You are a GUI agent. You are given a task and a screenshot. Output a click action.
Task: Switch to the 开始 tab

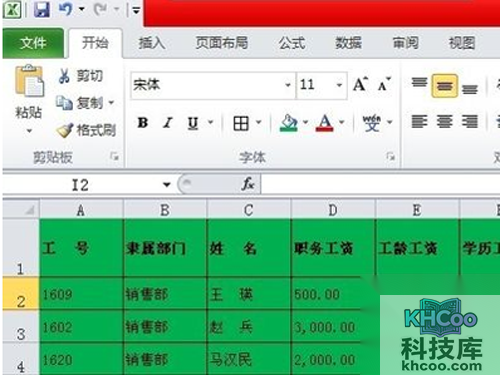pyautogui.click(x=95, y=43)
